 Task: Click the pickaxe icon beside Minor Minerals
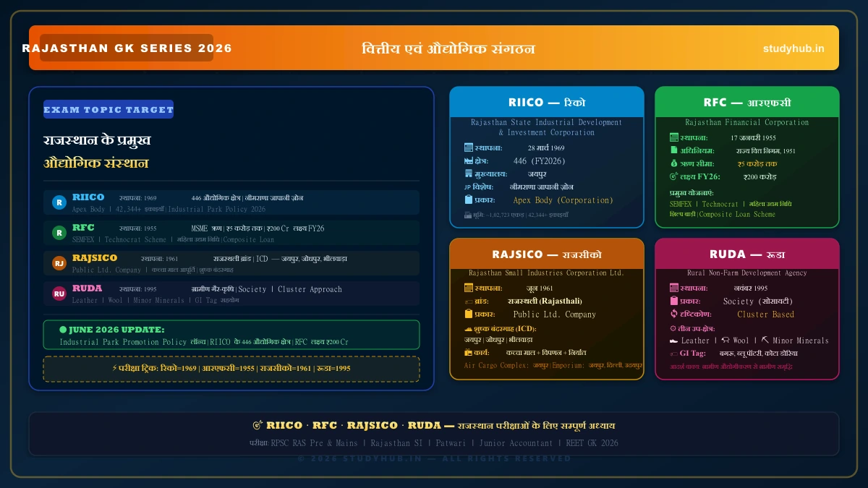[765, 341]
